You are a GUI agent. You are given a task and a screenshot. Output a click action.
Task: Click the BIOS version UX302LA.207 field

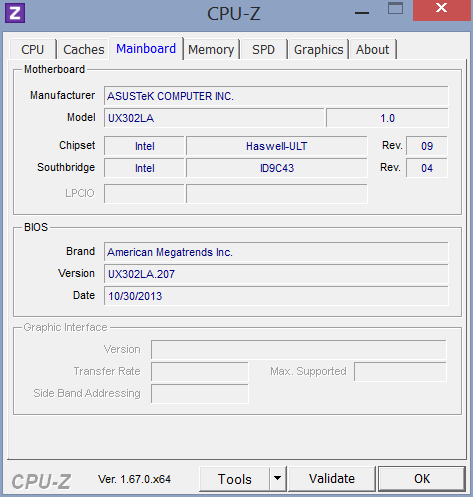[276, 274]
